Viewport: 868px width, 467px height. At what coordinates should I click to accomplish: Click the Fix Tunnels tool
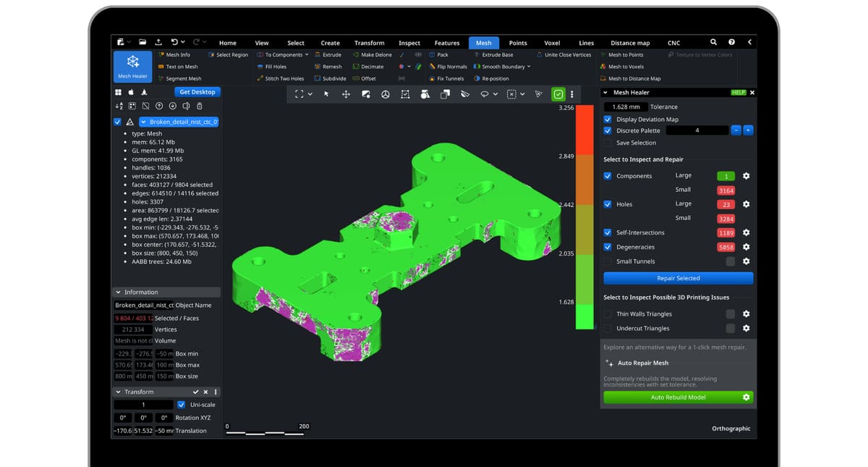click(x=446, y=78)
